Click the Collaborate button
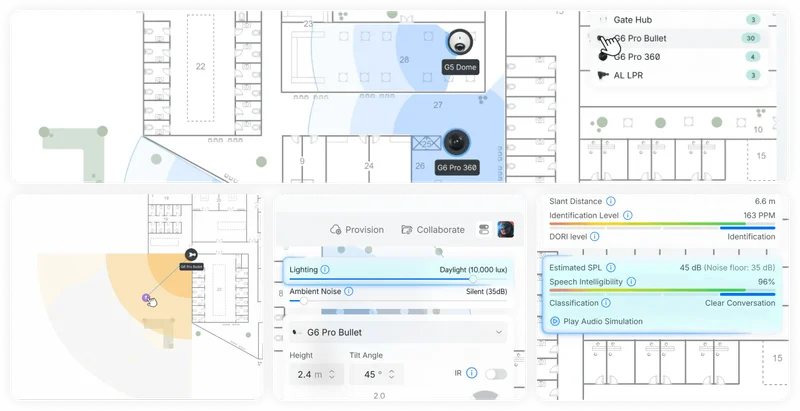Image resolution: width=800 pixels, height=411 pixels. (x=433, y=229)
